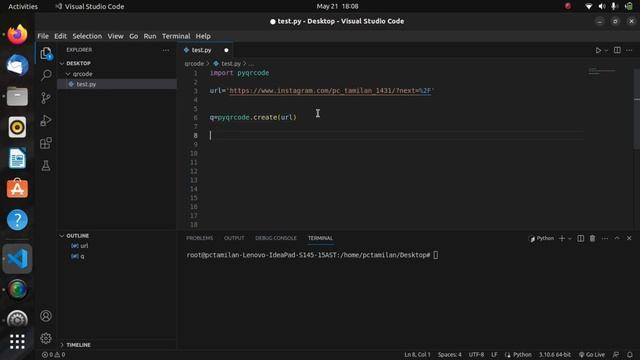Select Python interpreter 3.10.6 64-bit

coord(555,355)
